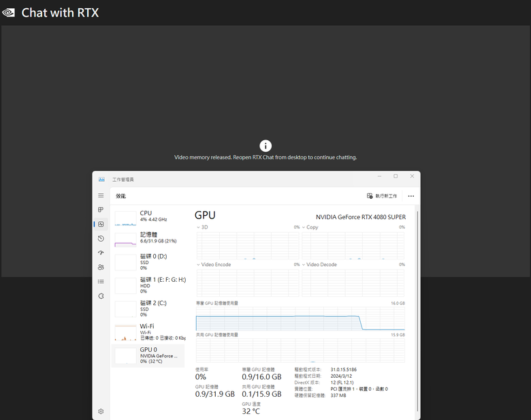Click the memory mini graph thumbnail
This screenshot has width=531, height=420.
[126, 240]
